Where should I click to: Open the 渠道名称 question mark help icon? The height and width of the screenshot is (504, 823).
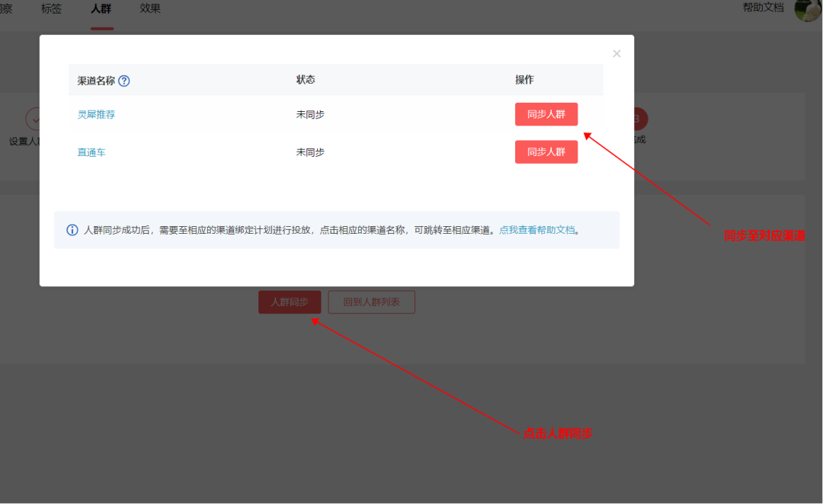[124, 80]
